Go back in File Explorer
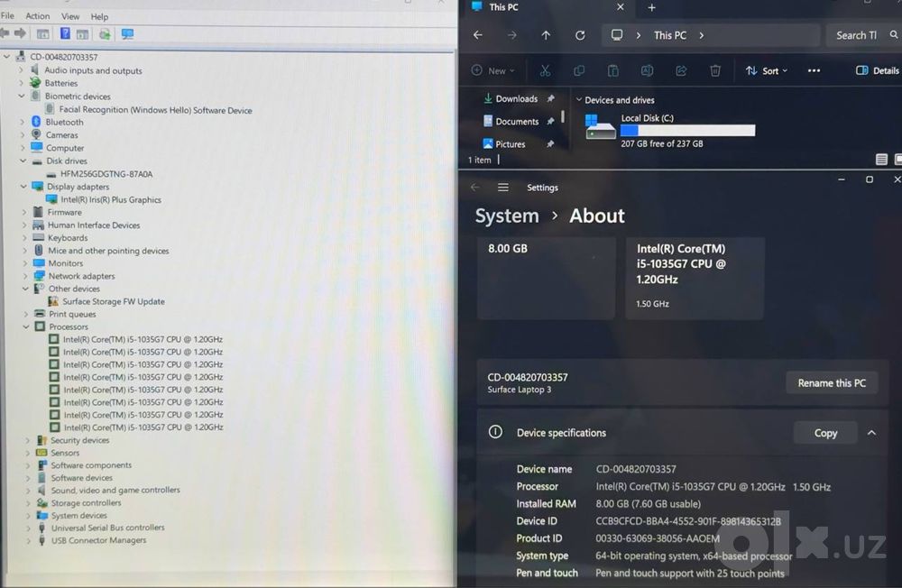The image size is (902, 588). click(477, 35)
